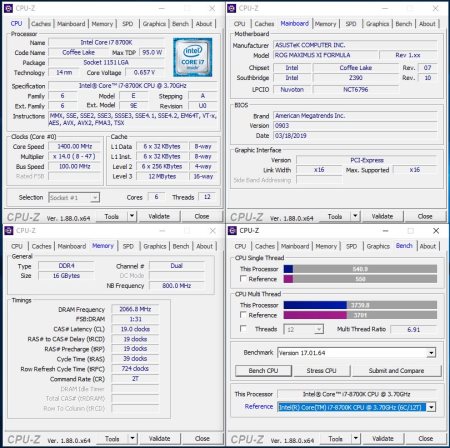This screenshot has height=448, width=450.
Task: Expand the Reference processor dropdown in Bench window
Action: point(431,407)
